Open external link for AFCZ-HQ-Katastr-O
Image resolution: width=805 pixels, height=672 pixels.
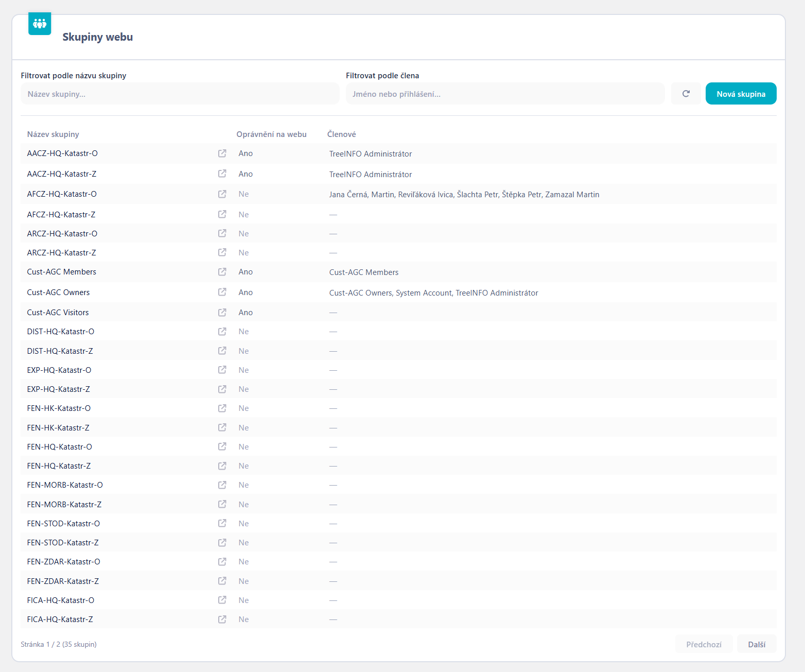point(222,194)
